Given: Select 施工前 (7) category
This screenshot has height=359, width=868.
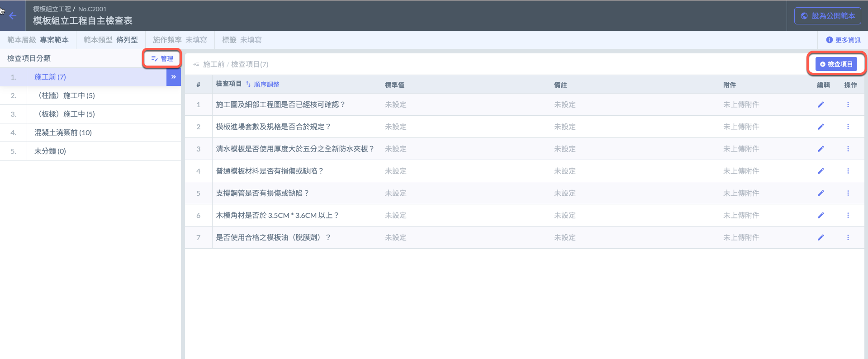Looking at the screenshot, I should [x=50, y=77].
